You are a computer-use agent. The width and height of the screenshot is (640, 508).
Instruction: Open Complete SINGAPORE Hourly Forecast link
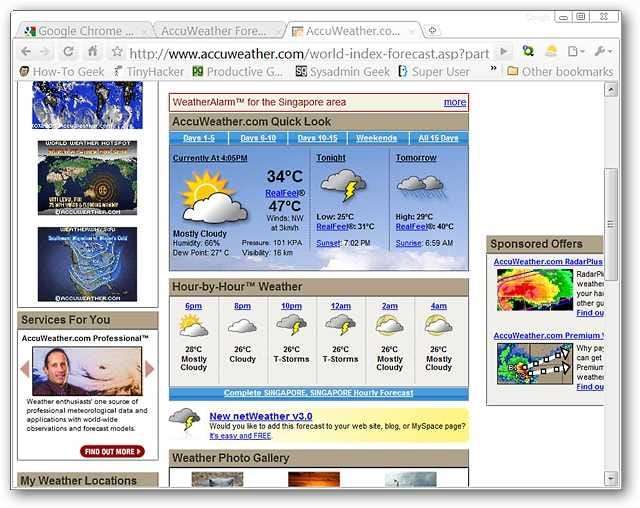[318, 393]
